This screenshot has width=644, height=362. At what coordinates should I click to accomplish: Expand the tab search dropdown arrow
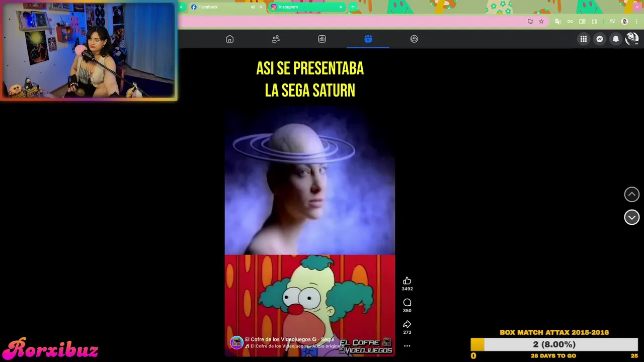pyautogui.click(x=637, y=7)
